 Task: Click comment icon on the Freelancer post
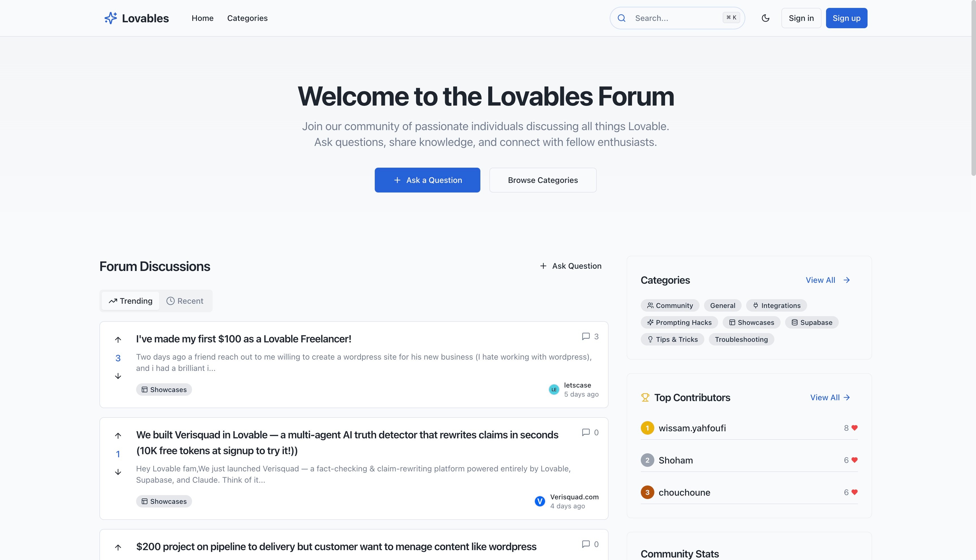pyautogui.click(x=585, y=336)
